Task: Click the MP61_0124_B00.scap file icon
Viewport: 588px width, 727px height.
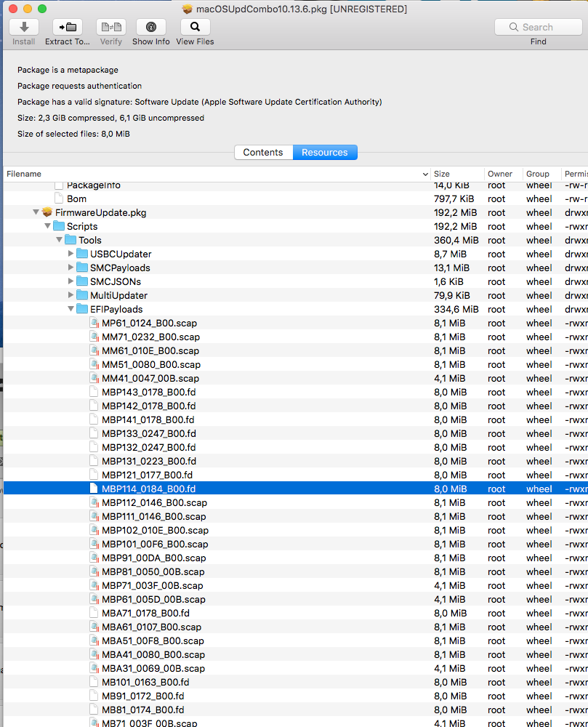Action: click(94, 324)
